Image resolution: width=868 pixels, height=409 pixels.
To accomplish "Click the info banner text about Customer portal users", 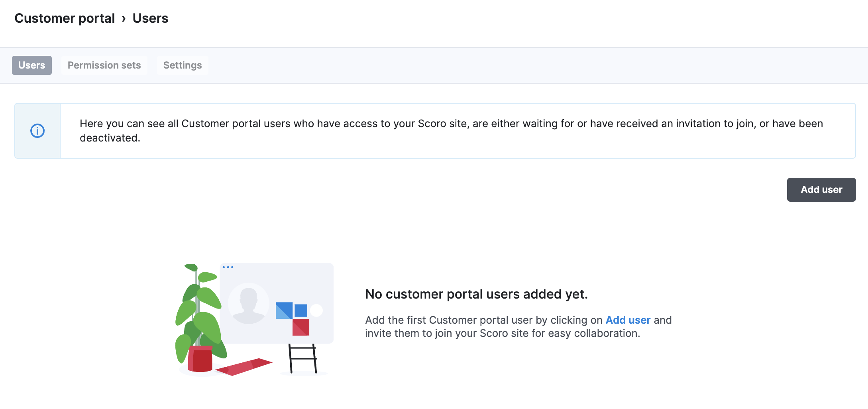I will 451,131.
